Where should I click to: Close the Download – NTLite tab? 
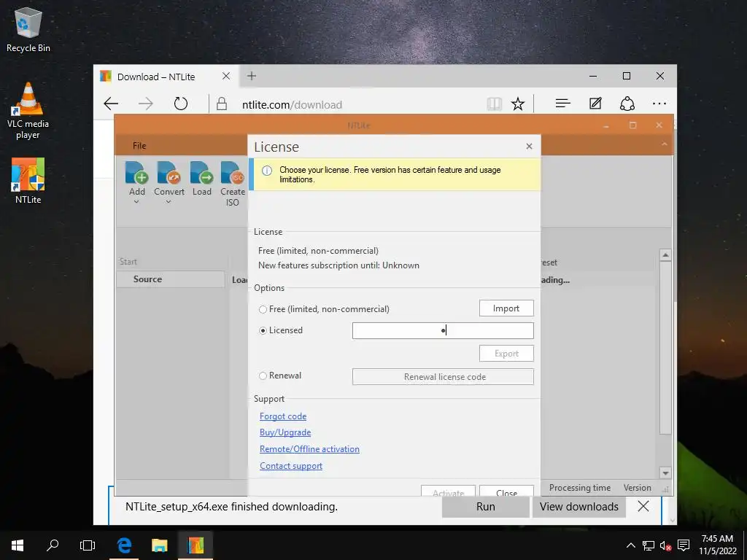[x=226, y=76]
